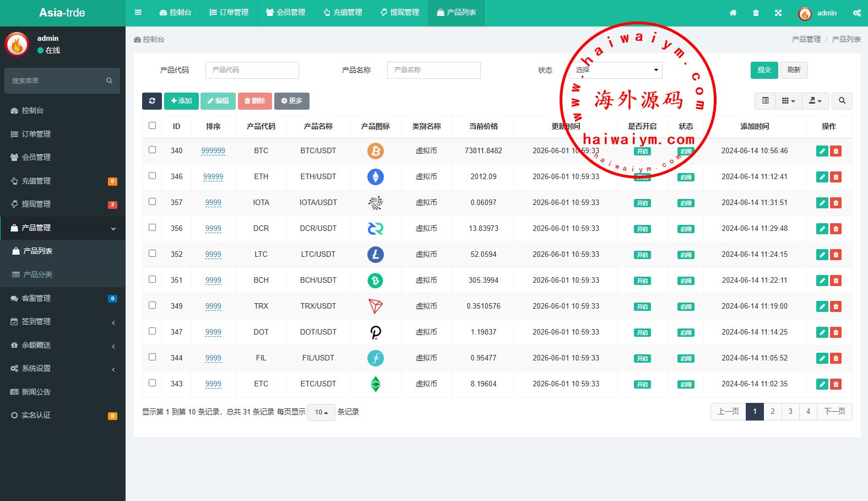868x501 pixels.
Task: Click the TRX product icon
Action: pyautogui.click(x=376, y=306)
